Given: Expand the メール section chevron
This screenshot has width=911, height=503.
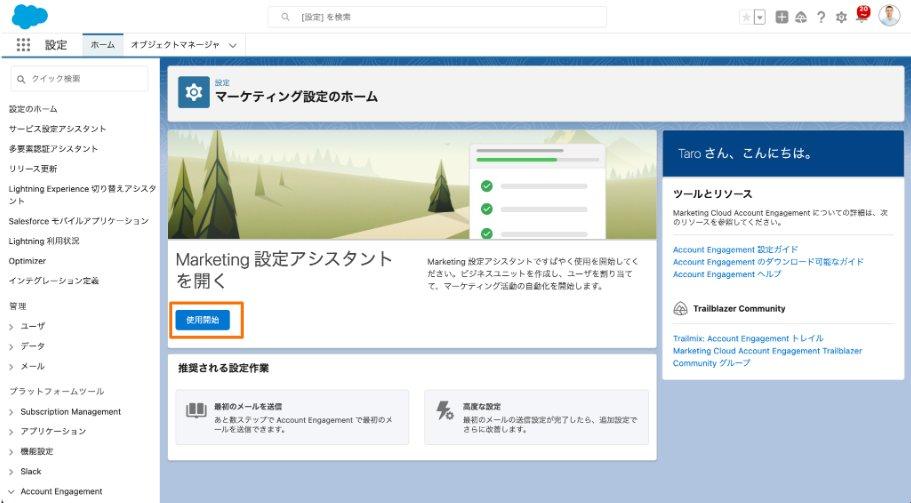Looking at the screenshot, I should (x=11, y=367).
